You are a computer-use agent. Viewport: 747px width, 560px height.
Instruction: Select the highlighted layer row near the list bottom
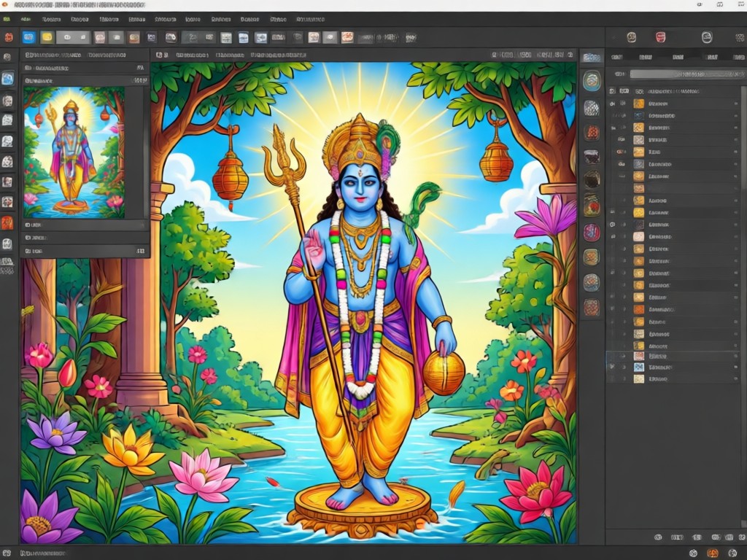(x=673, y=356)
